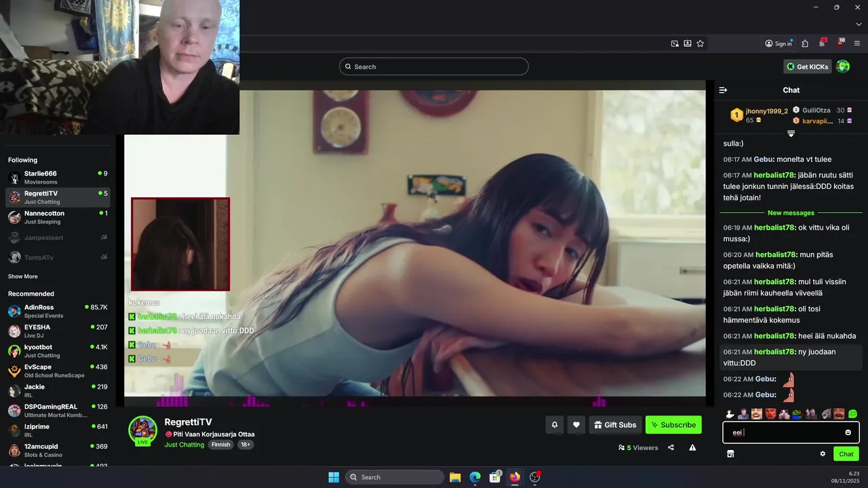Open the chat shop storefront icon

730,454
